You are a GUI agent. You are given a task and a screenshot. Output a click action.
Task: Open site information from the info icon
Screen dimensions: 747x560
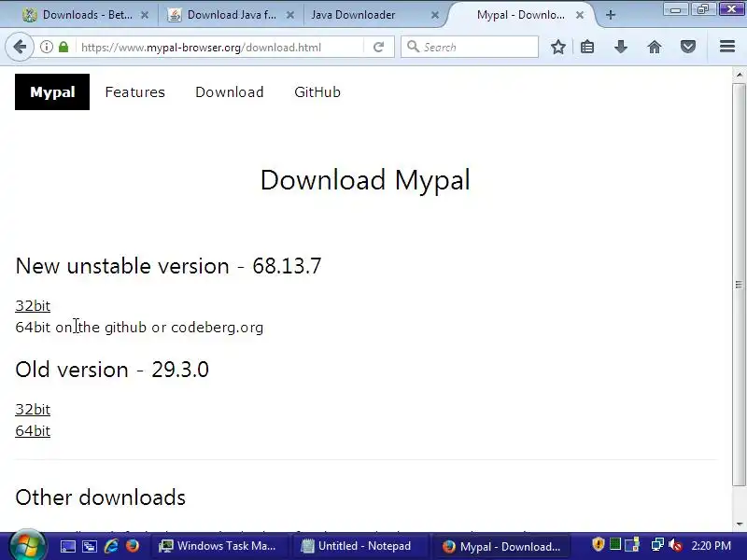pyautogui.click(x=46, y=47)
